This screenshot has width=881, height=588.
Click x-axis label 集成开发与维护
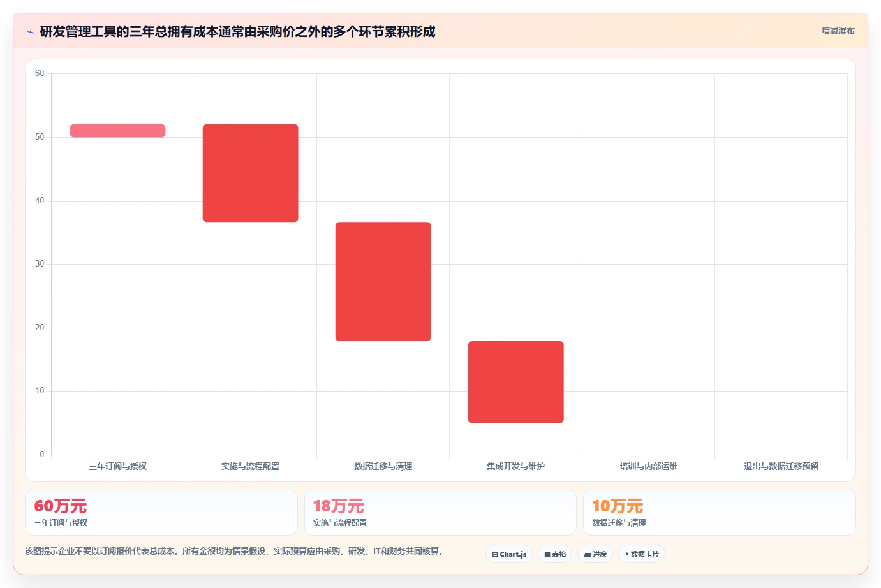click(x=515, y=466)
